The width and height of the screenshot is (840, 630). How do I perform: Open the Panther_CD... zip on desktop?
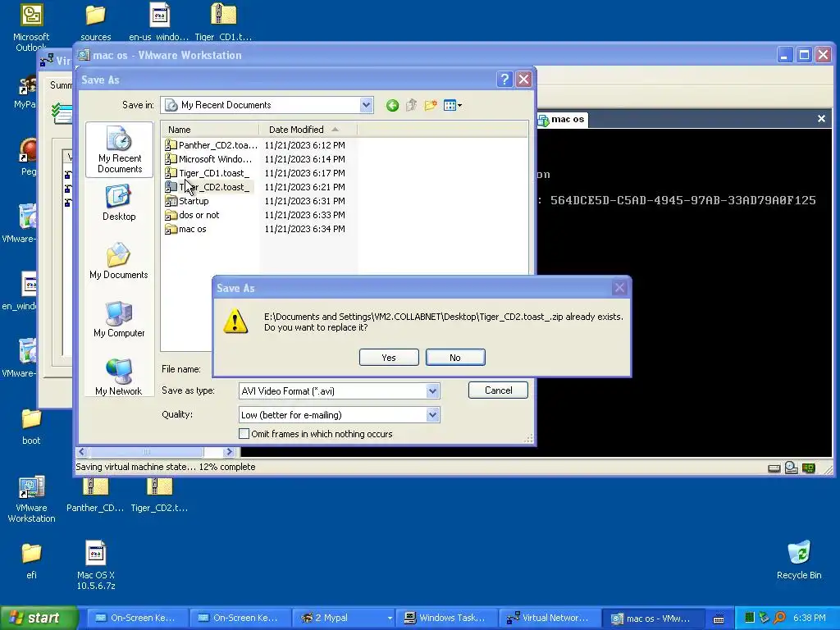[x=95, y=495]
